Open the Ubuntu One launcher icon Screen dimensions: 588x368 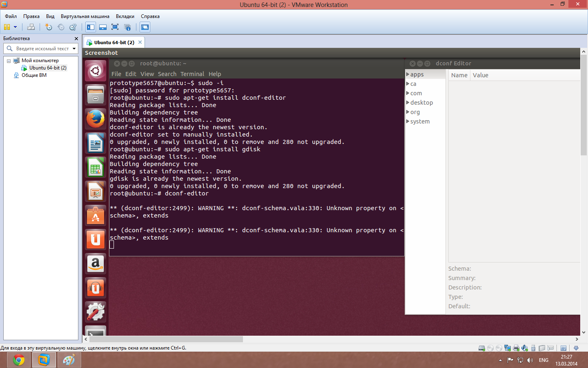[x=96, y=240]
